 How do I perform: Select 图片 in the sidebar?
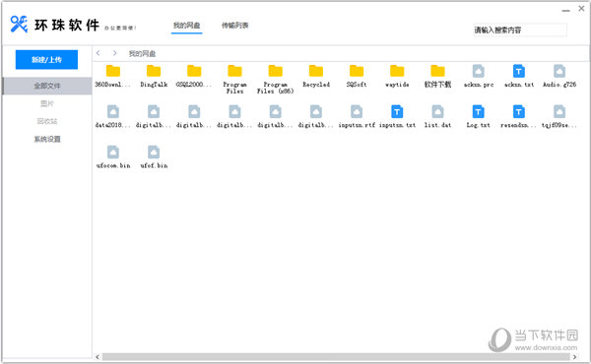47,103
